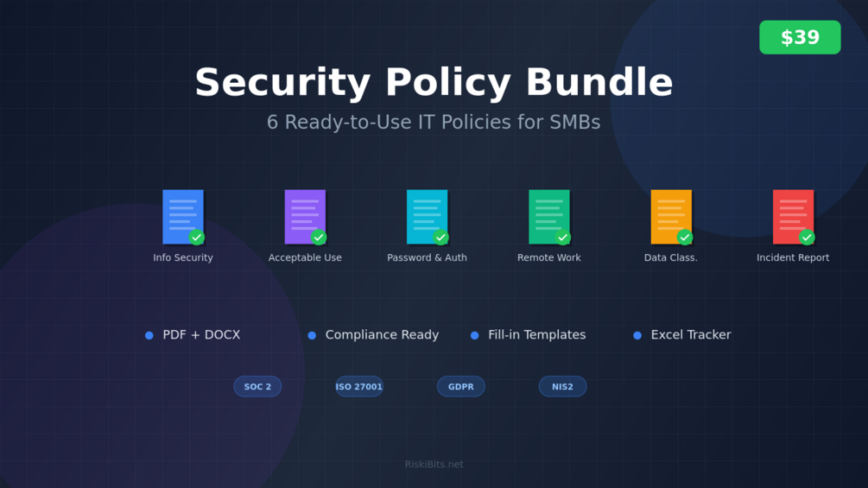Click the green Remote Work document icon
This screenshot has width=868, height=488.
point(549,217)
